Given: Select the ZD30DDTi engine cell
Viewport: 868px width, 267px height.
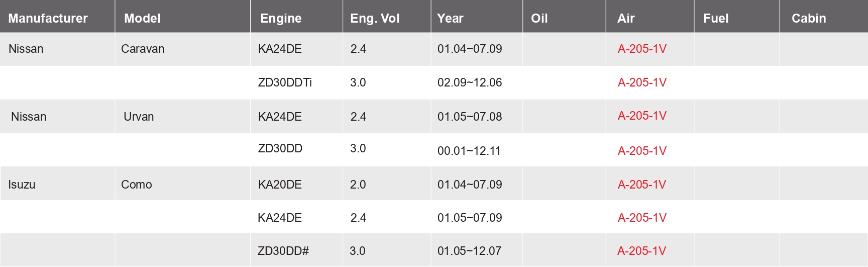Looking at the screenshot, I should pyautogui.click(x=285, y=82).
